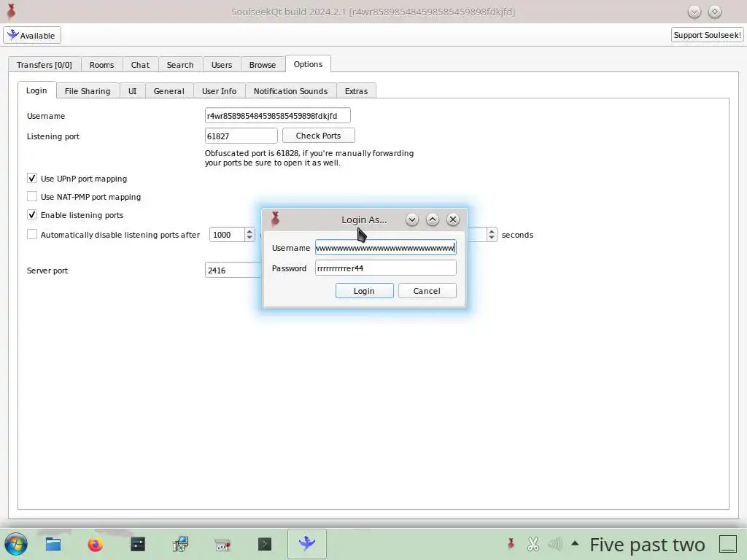The height and width of the screenshot is (560, 747).
Task: Open the start menu orb
Action: (16, 544)
